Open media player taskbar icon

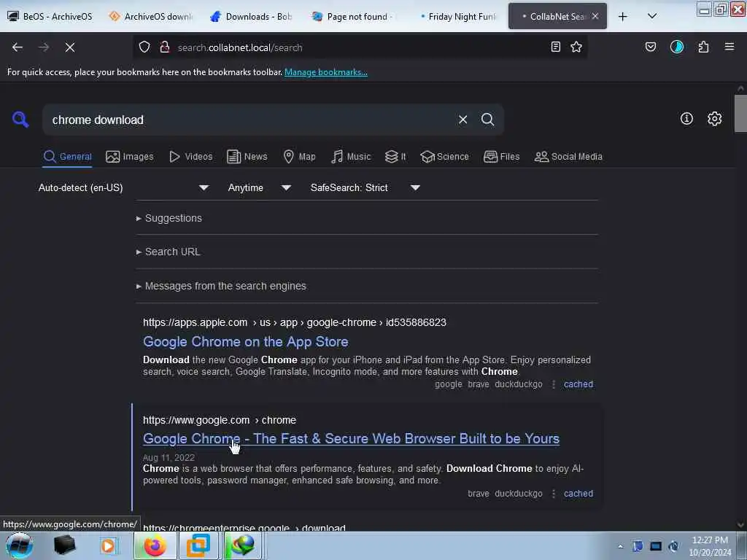click(108, 545)
